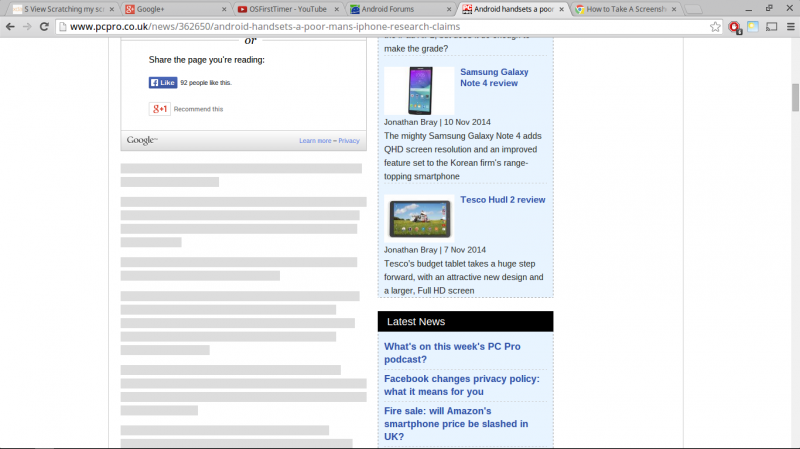Switch to the Android Forums tab
This screenshot has height=449, width=800.
tap(398, 9)
